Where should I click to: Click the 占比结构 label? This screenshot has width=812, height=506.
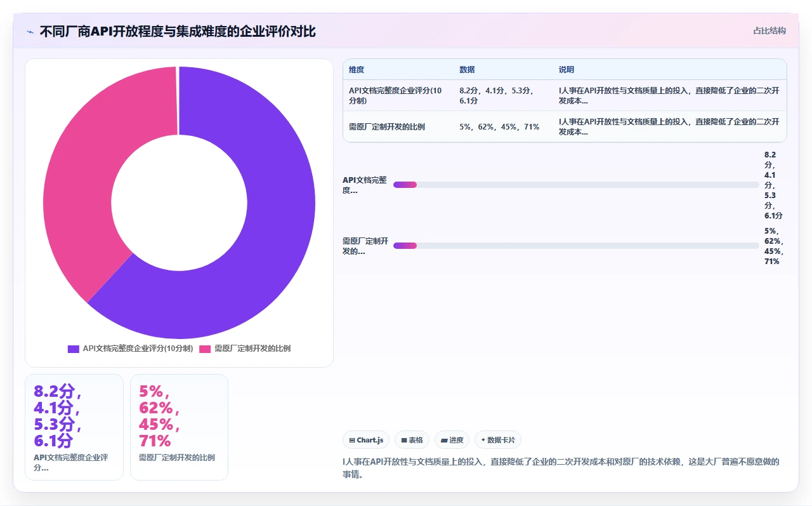[769, 30]
